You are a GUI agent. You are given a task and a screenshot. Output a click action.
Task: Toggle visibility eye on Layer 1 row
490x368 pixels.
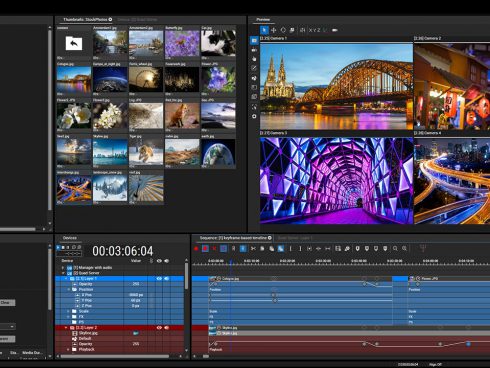click(x=159, y=278)
